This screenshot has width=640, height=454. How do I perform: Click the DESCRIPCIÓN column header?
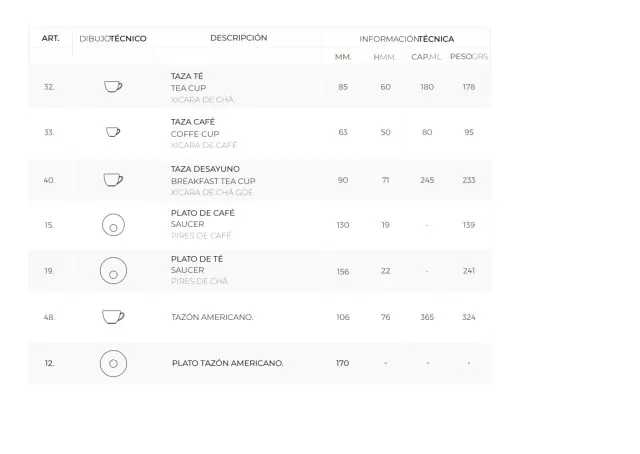[239, 38]
